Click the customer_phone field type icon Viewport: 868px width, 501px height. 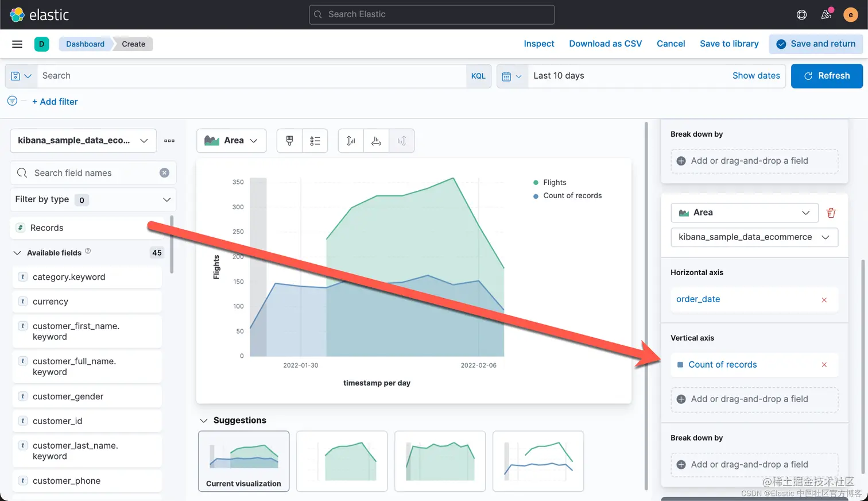coord(23,481)
